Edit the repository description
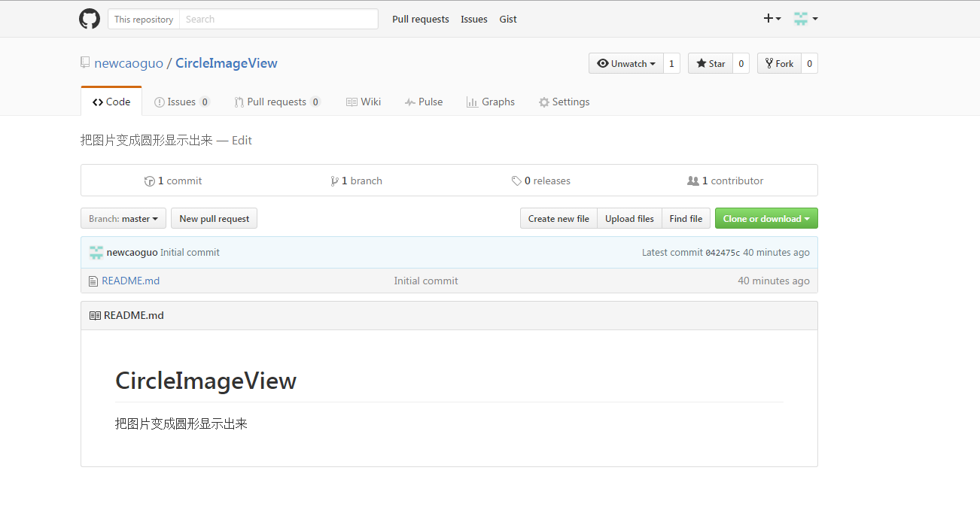The width and height of the screenshot is (980, 510). 242,141
